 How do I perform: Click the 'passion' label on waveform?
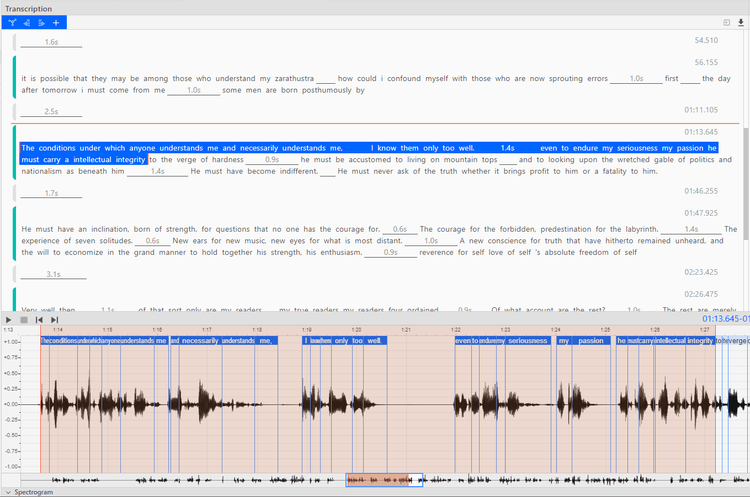[591, 341]
